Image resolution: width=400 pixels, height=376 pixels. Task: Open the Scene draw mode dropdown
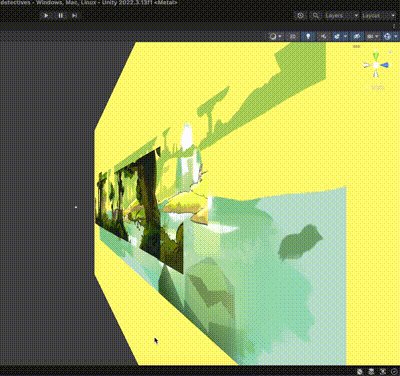276,36
